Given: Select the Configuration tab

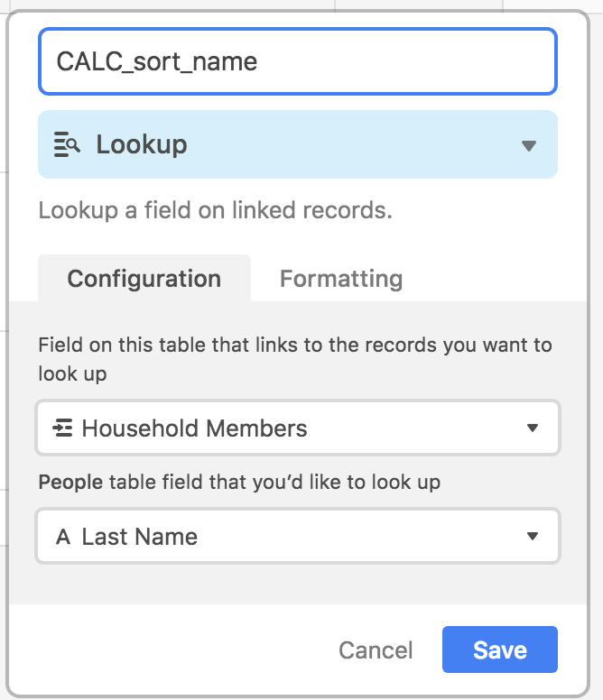Looking at the screenshot, I should [x=144, y=279].
